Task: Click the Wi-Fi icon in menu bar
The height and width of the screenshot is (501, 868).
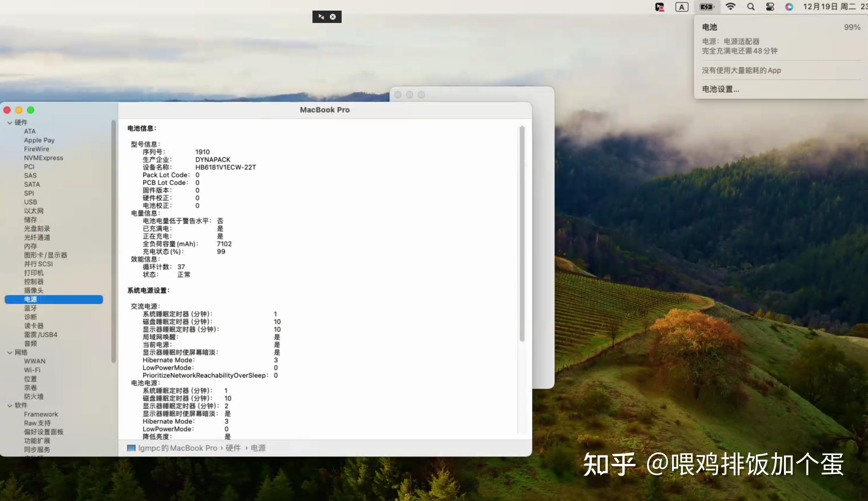Action: [x=730, y=7]
